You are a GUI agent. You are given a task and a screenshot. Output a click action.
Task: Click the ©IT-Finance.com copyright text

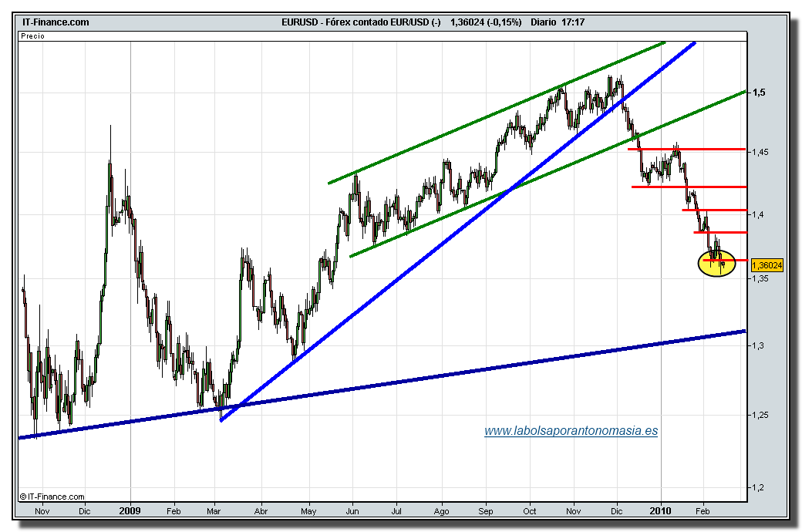coord(52,497)
